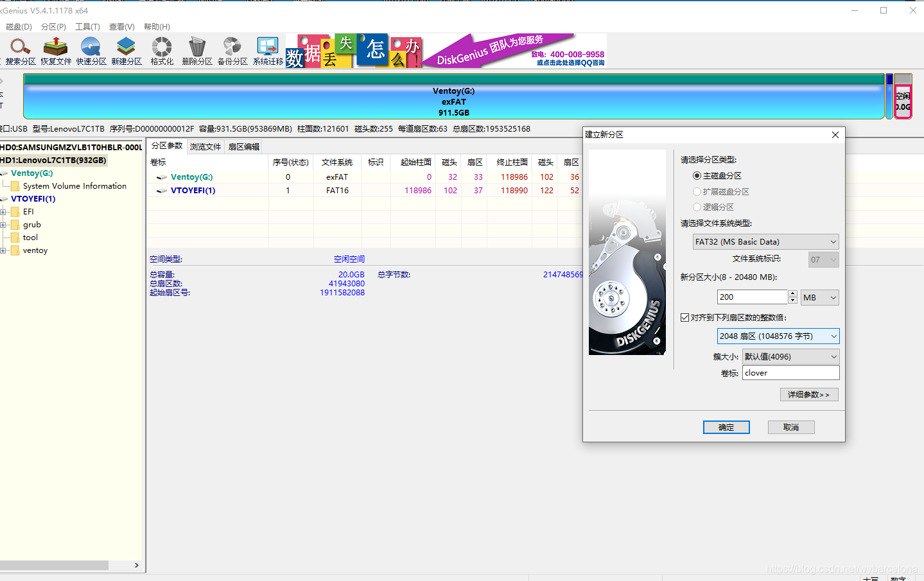Expand the grub folder node
The width and height of the screenshot is (924, 581).
3,225
